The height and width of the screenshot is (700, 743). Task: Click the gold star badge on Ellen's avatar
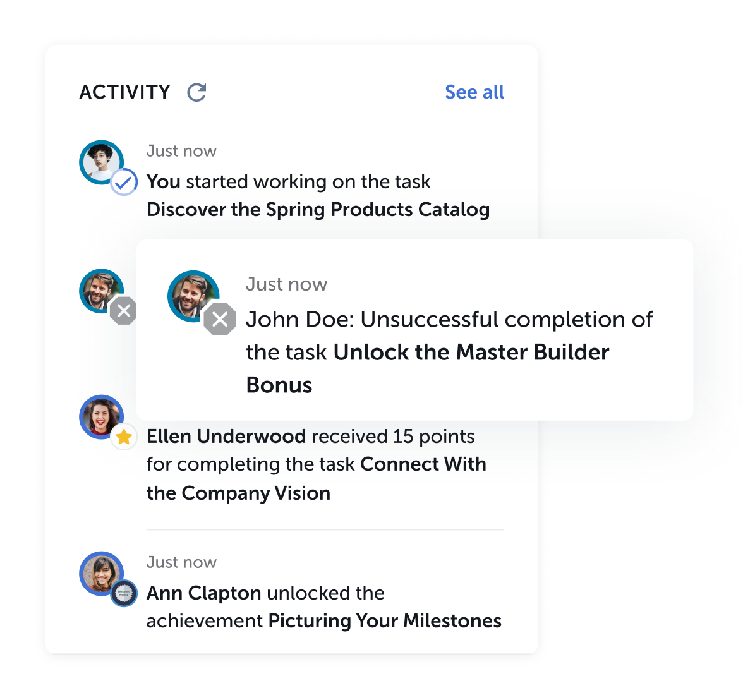tap(124, 437)
